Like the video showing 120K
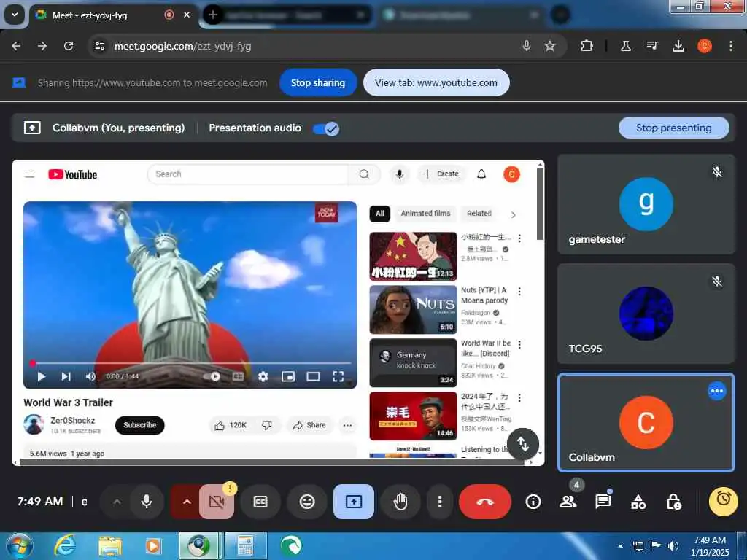Image resolution: width=747 pixels, height=560 pixels. click(231, 425)
